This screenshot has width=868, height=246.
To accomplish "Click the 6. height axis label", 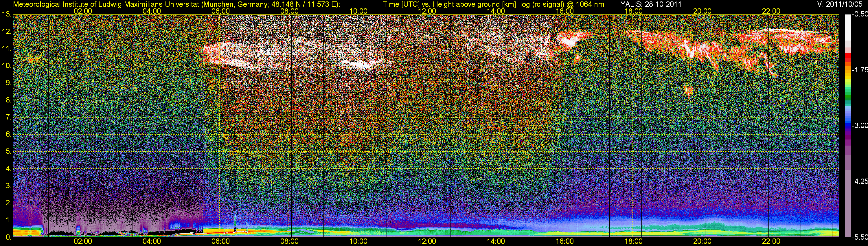I will click(8, 134).
